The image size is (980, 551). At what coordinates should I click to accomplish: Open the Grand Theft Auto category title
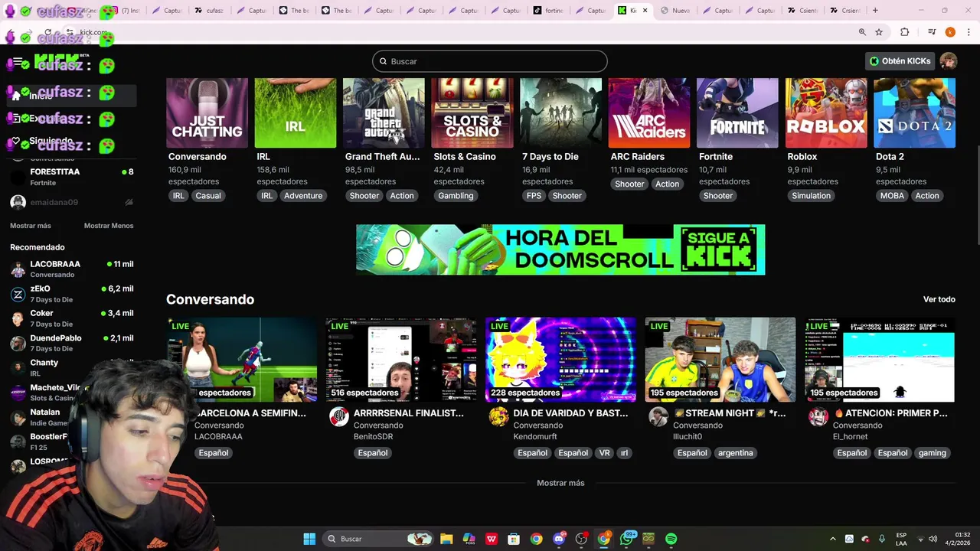383,156
